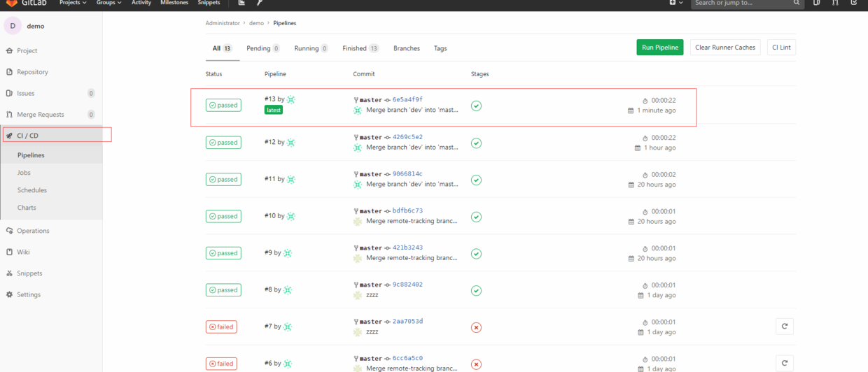Click the 'zzzz' commit message in pipeline #8 row
This screenshot has height=372, width=868.
[372, 295]
